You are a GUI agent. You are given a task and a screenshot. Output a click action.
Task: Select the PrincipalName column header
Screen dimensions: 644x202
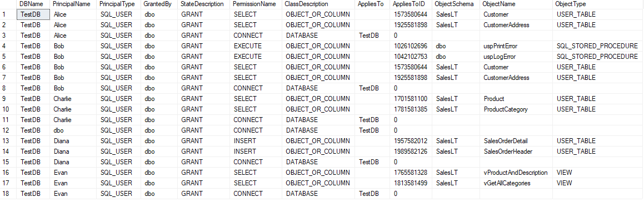pyautogui.click(x=73, y=4)
